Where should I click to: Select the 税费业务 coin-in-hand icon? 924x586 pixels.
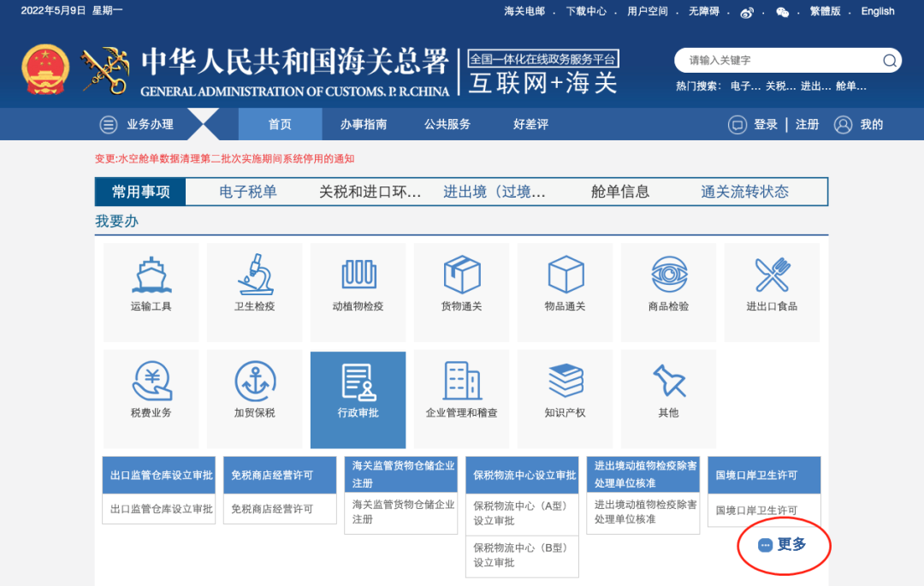coord(151,385)
